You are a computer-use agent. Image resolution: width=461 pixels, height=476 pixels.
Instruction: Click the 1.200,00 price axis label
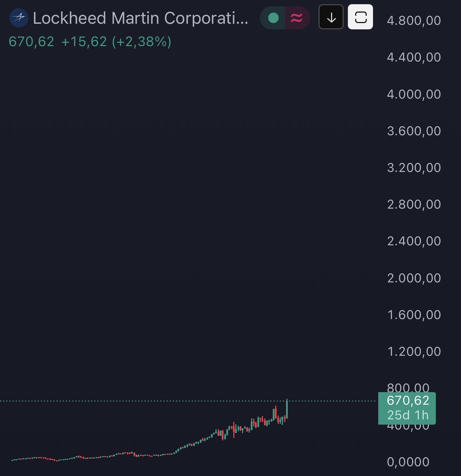click(414, 352)
